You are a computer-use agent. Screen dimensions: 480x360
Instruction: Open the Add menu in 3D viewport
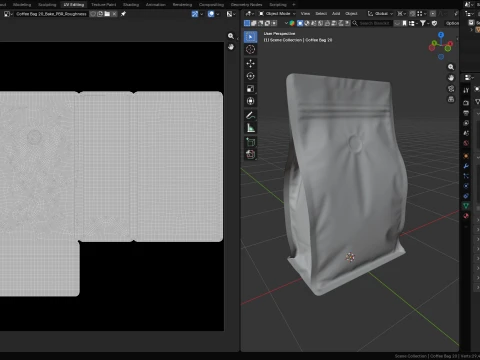(x=336, y=14)
